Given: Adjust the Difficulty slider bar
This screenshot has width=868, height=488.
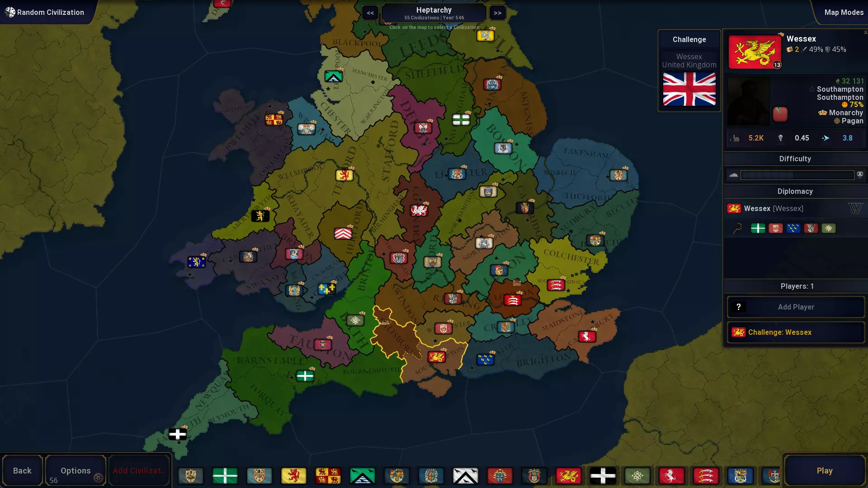Looking at the screenshot, I should tap(797, 175).
